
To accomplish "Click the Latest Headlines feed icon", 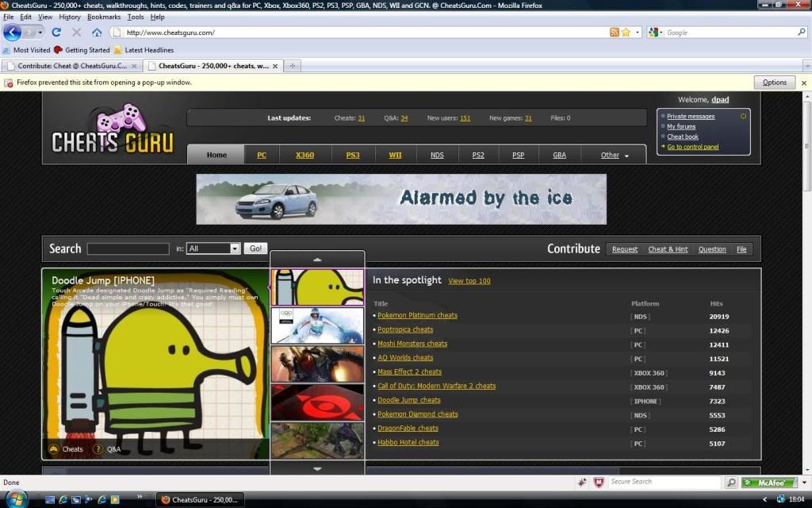I will (x=118, y=50).
